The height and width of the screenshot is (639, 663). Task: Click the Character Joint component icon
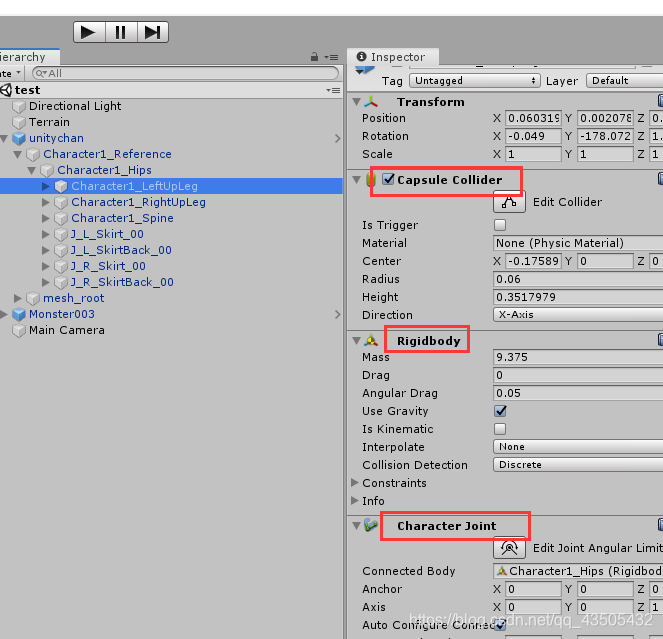[371, 525]
